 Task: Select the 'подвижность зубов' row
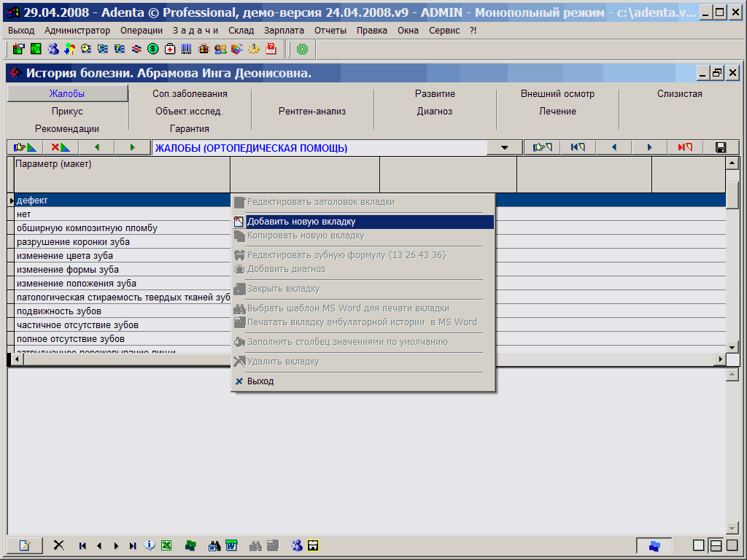(58, 311)
